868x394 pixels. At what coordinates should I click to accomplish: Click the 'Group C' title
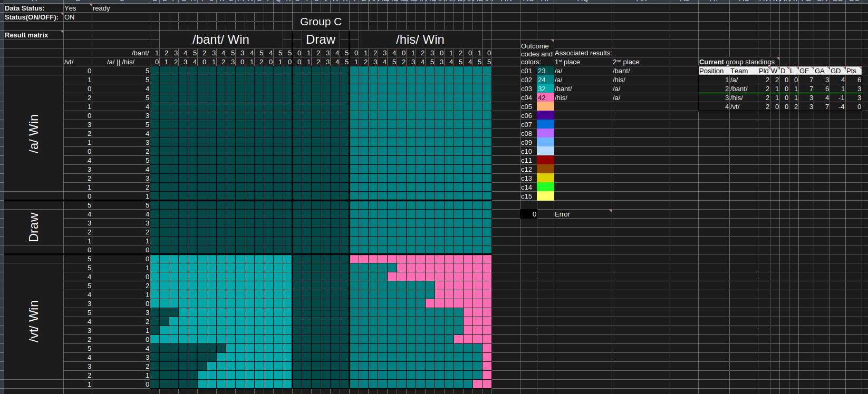point(321,22)
